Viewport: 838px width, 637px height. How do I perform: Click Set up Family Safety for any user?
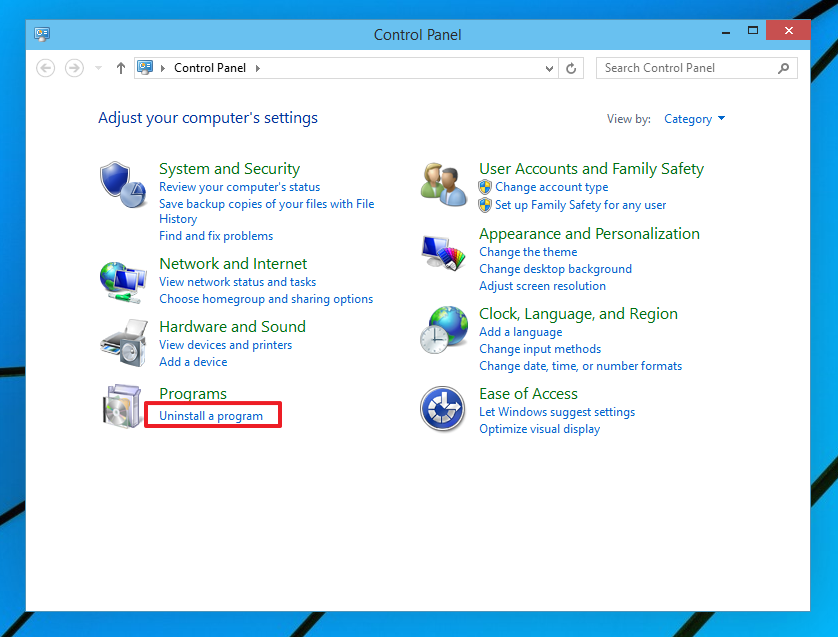coord(580,205)
